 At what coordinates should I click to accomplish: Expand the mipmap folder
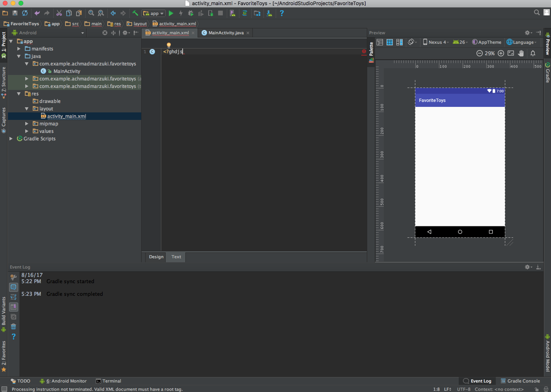[26, 123]
